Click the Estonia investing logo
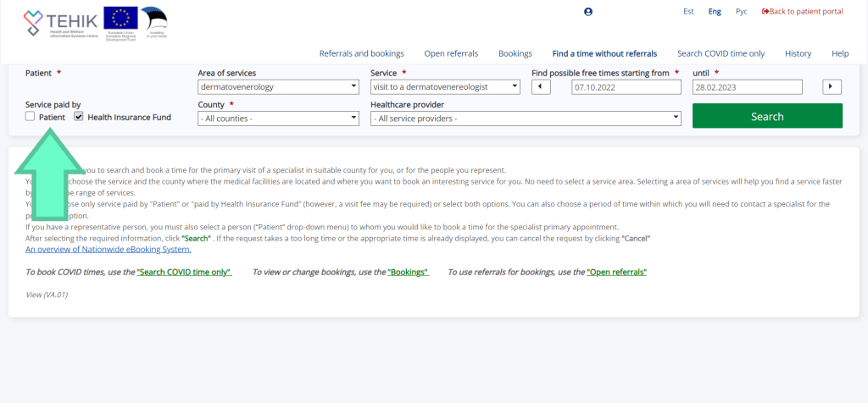 pyautogui.click(x=153, y=21)
